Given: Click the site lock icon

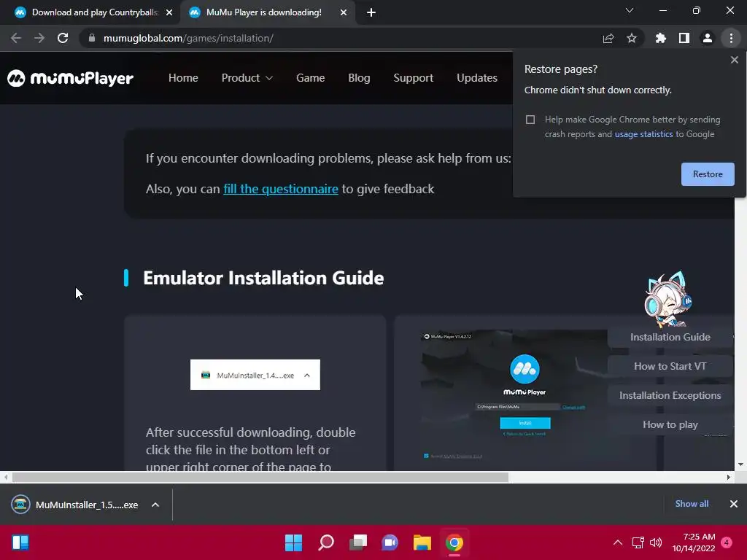Looking at the screenshot, I should coord(92,38).
